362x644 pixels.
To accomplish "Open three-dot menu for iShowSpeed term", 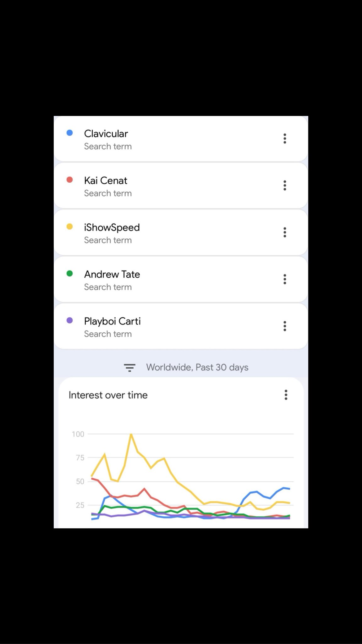I will 285,232.
